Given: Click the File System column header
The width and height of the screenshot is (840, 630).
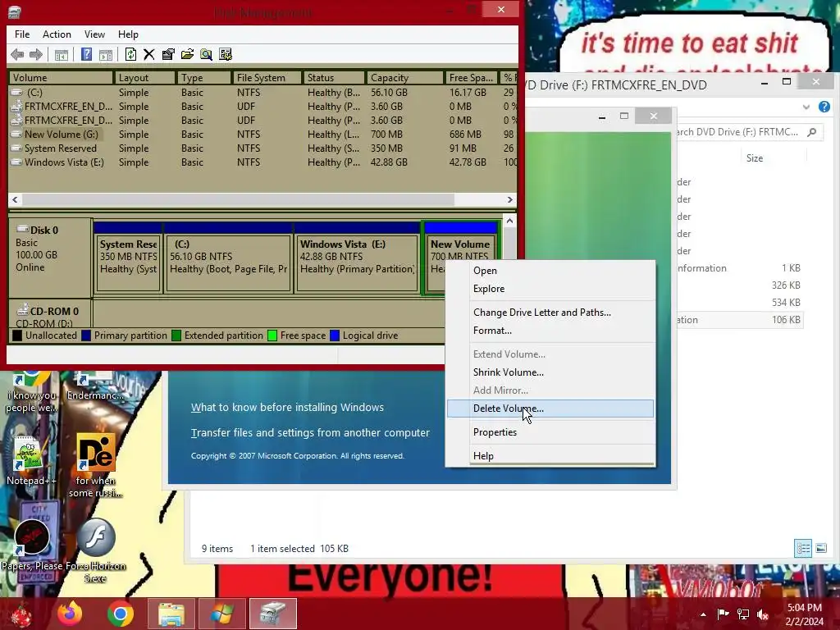Looking at the screenshot, I should click(x=267, y=78).
